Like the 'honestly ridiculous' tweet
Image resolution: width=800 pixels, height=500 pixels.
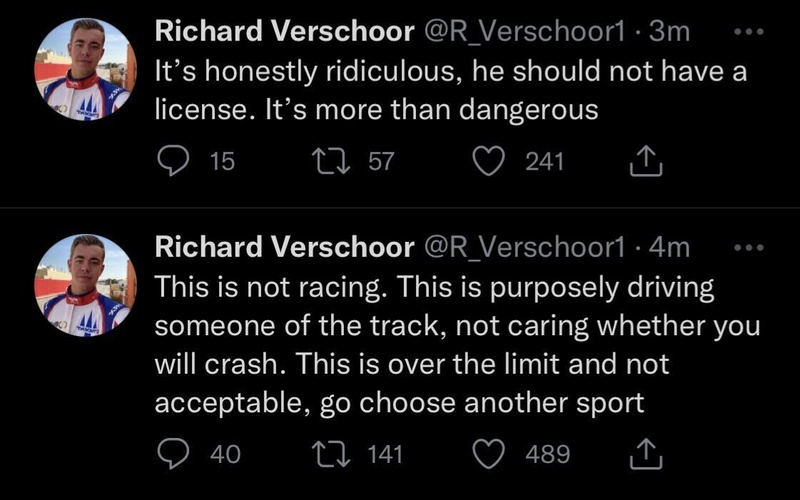click(487, 161)
